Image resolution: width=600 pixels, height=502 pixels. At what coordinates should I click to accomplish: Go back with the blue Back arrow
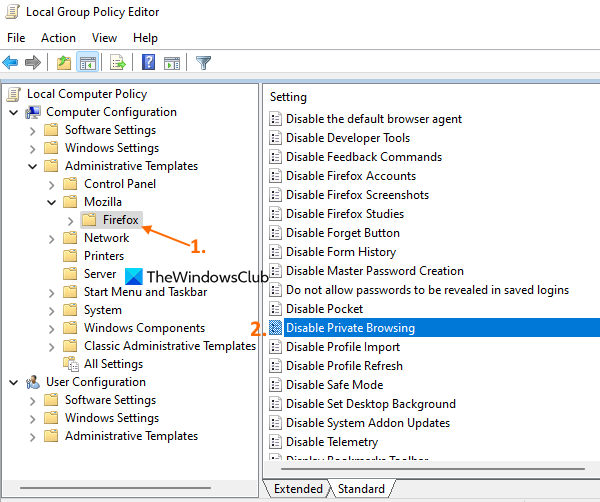point(10,62)
